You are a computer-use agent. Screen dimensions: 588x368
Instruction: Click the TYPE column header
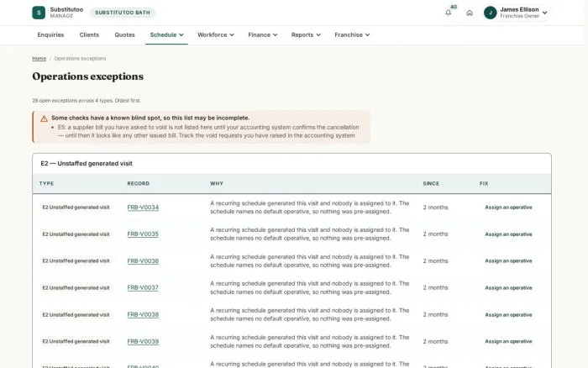pos(46,183)
